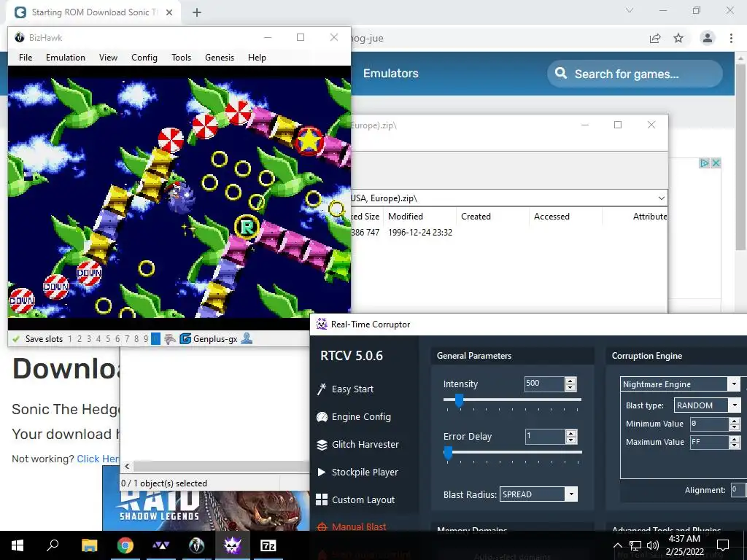Screen dimensions: 747x560
Task: Click the Intensity value field
Action: [x=544, y=384]
